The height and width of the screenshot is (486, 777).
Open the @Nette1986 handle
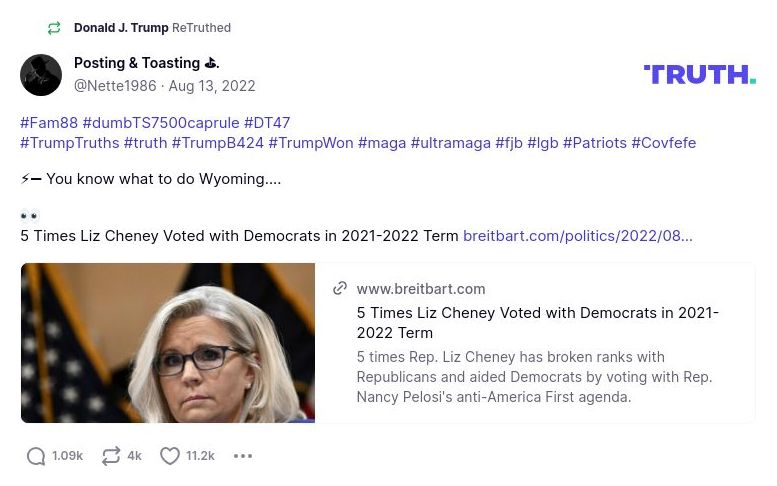coord(115,86)
